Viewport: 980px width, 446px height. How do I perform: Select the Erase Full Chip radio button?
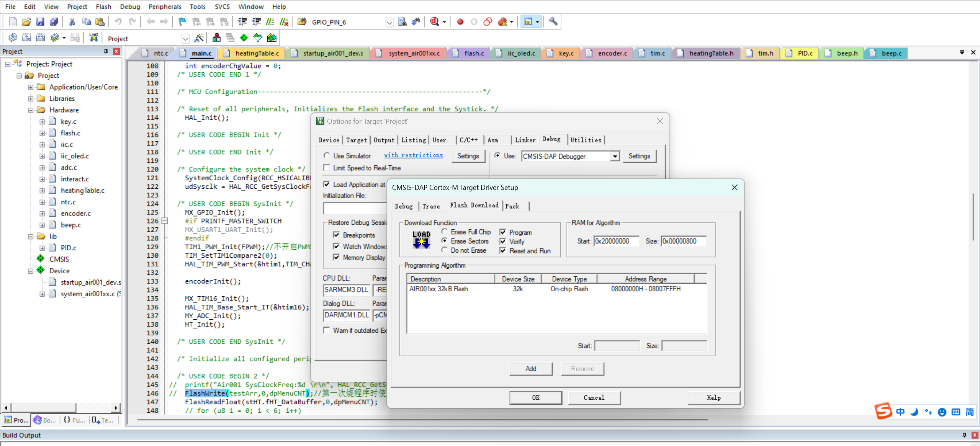(444, 232)
